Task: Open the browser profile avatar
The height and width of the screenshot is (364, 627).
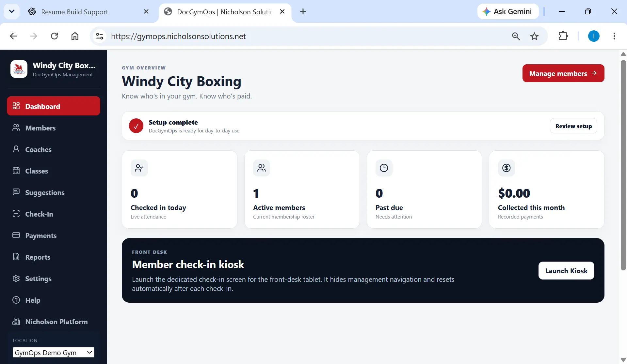Action: [x=594, y=36]
